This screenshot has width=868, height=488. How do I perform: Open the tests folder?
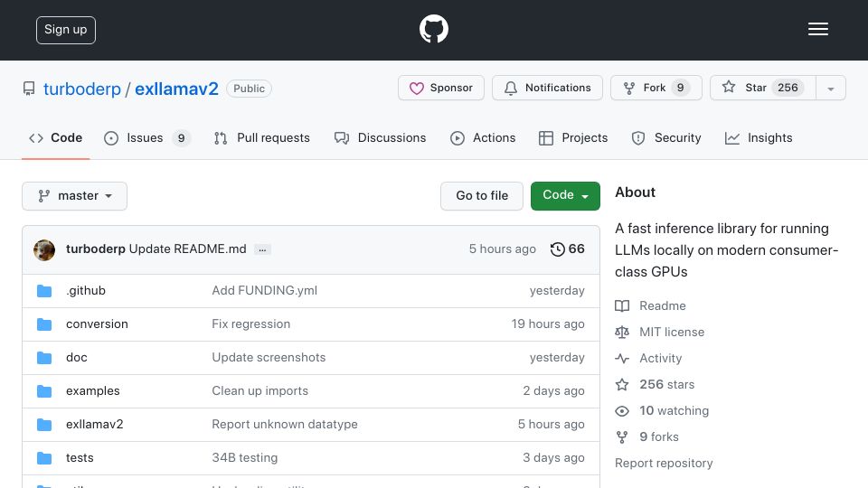coord(80,457)
